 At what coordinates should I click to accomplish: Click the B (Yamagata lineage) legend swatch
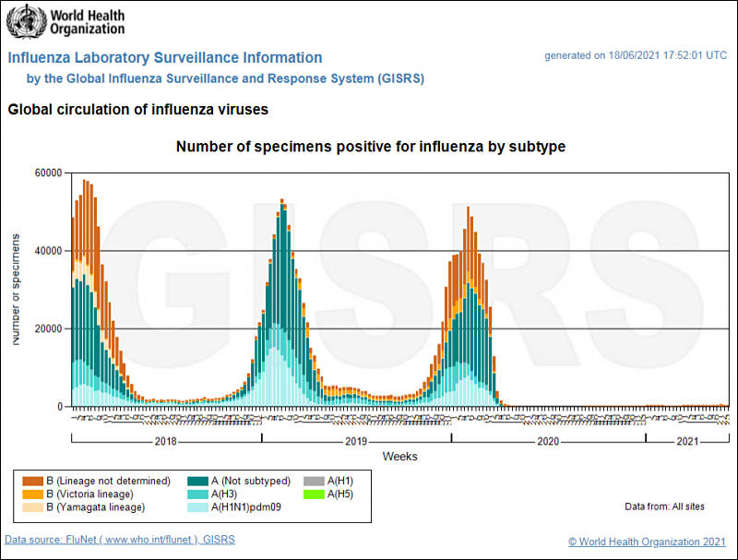coord(33,507)
